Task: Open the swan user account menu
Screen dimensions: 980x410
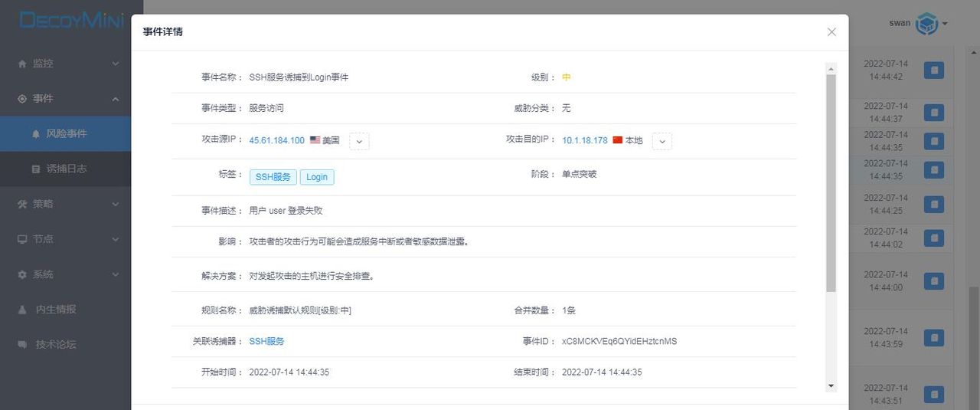Action: (x=918, y=23)
